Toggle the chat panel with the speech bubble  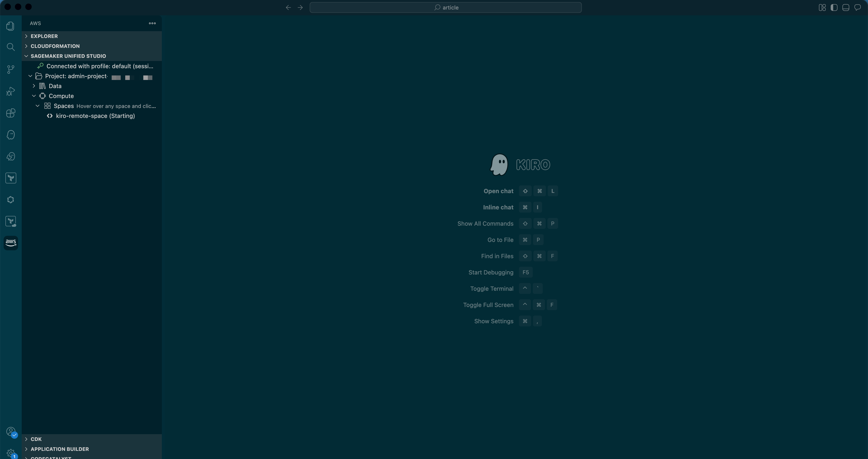[858, 7]
